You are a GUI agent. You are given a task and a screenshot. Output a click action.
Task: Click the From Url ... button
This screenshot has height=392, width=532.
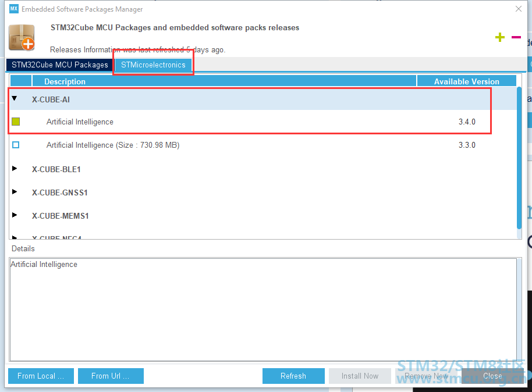(x=111, y=376)
